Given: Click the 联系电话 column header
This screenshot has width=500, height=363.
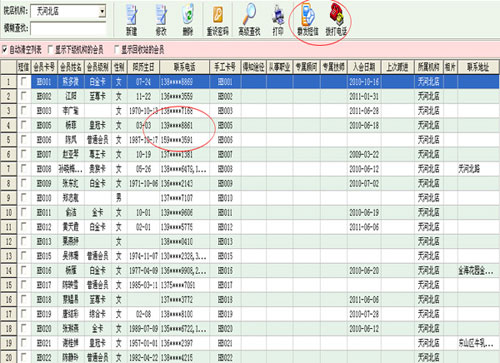Looking at the screenshot, I should (x=184, y=67).
